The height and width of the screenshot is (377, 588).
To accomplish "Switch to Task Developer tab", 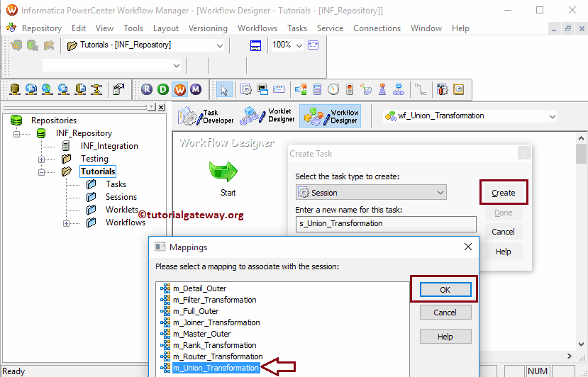I will [x=206, y=116].
